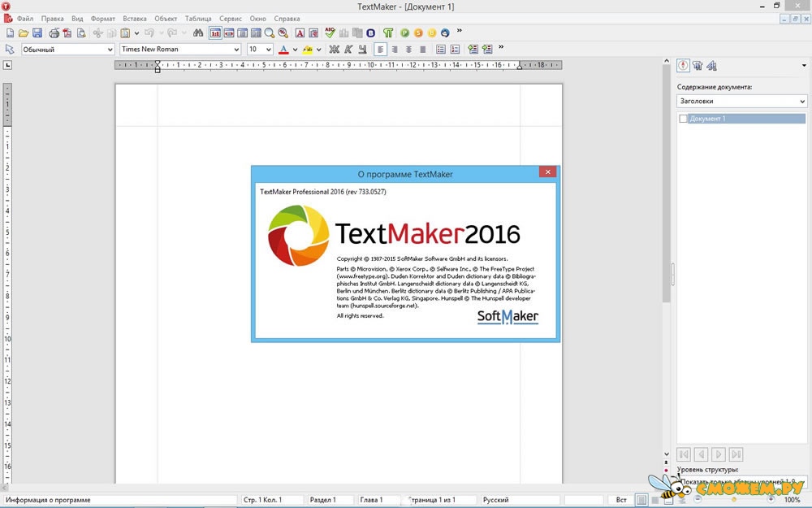Click the fit page width zoom icon
Viewport: 812px width, 508px height.
click(229, 33)
